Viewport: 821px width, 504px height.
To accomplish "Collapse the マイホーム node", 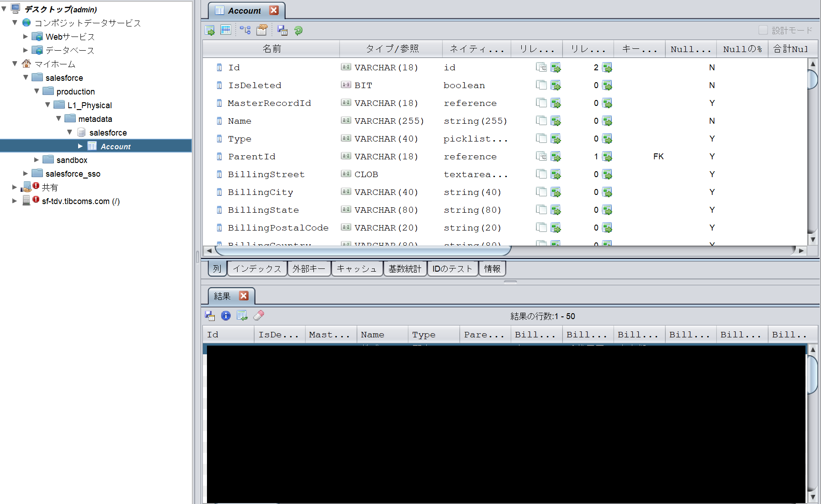I will click(15, 63).
